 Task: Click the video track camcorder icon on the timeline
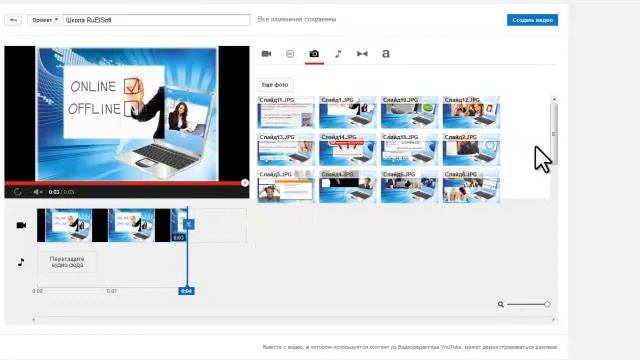[x=21, y=225]
